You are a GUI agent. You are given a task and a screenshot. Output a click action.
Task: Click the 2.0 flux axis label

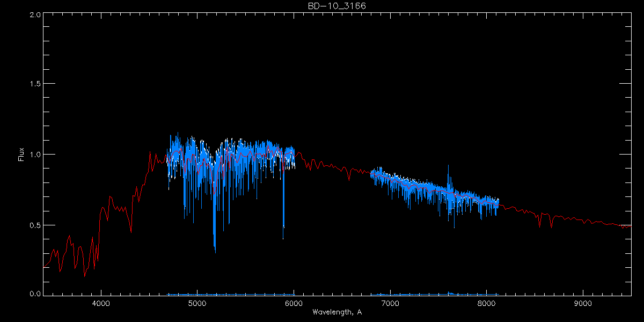35,14
